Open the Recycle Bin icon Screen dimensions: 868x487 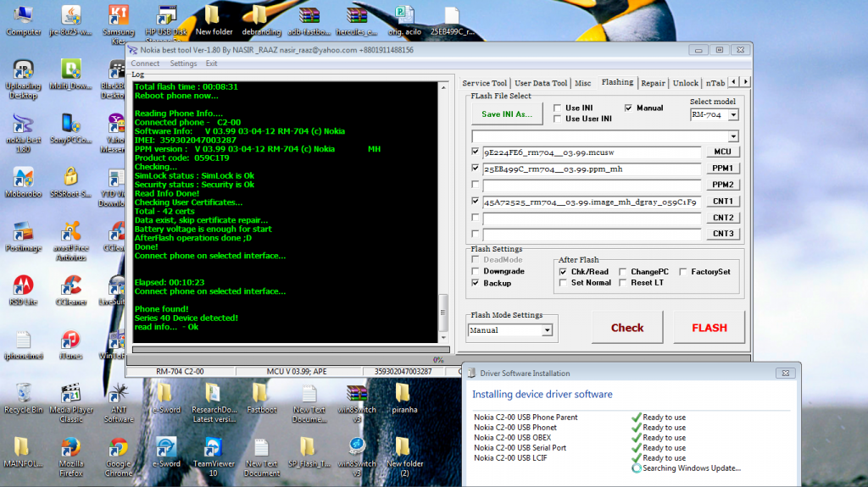pyautogui.click(x=23, y=393)
